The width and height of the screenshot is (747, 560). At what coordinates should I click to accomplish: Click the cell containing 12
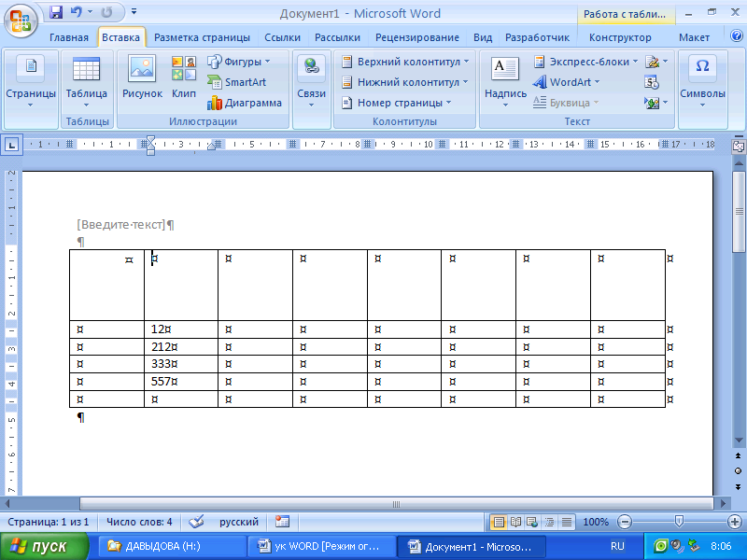point(181,329)
